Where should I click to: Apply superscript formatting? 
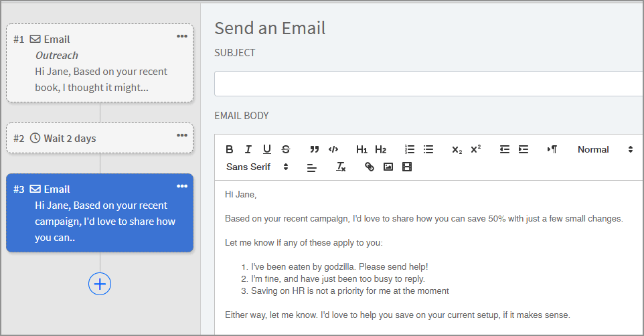pos(476,149)
